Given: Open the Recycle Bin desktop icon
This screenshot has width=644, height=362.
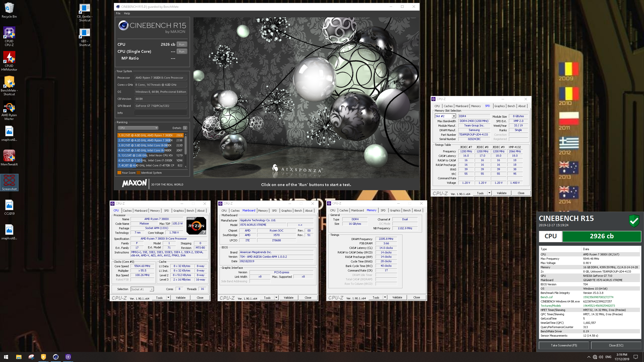Looking at the screenshot, I should tap(9, 10).
